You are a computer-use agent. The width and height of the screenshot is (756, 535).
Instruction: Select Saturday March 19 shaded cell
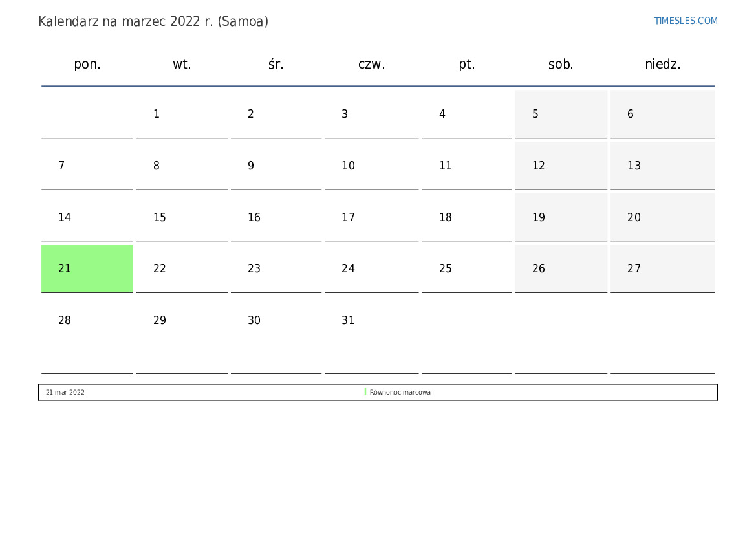coord(561,217)
